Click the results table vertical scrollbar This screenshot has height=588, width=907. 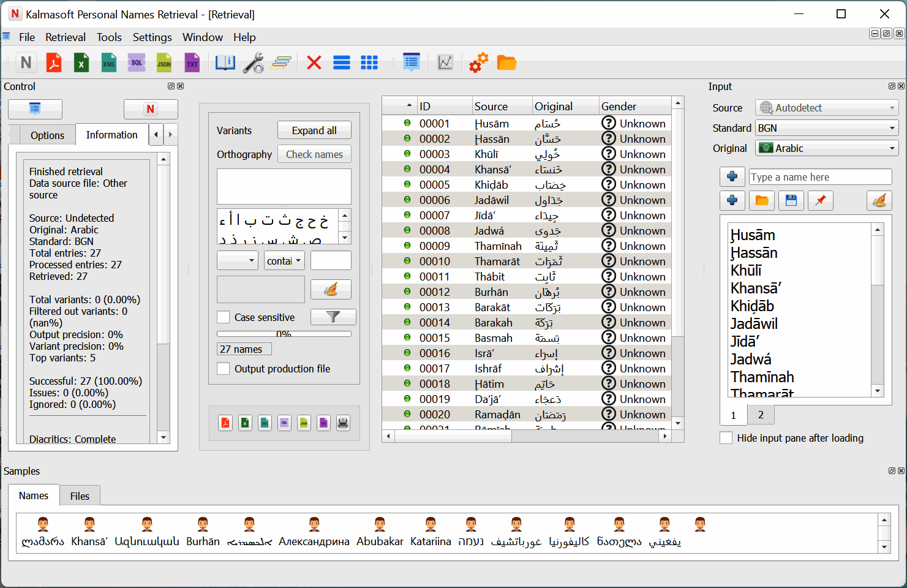[678, 263]
